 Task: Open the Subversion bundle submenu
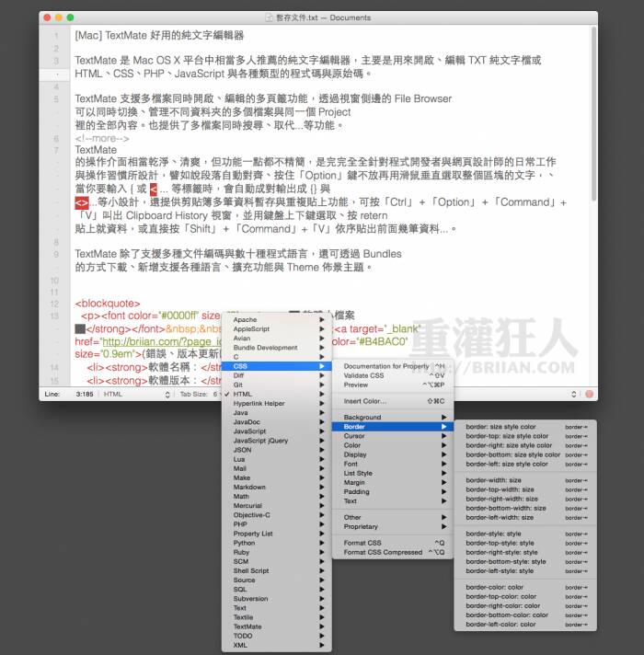[x=277, y=599]
